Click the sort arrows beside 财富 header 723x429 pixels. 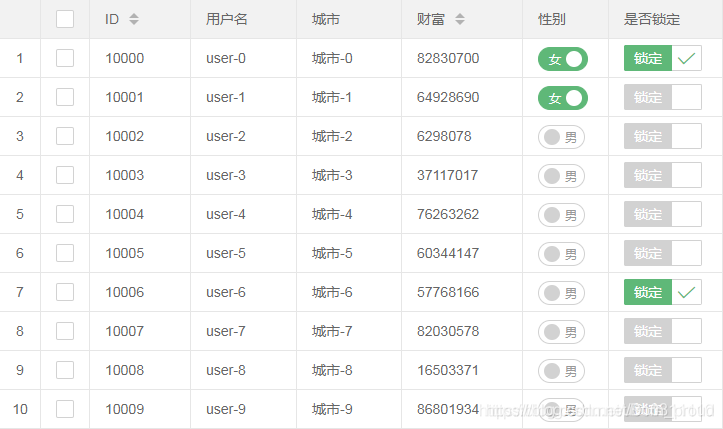tap(459, 19)
